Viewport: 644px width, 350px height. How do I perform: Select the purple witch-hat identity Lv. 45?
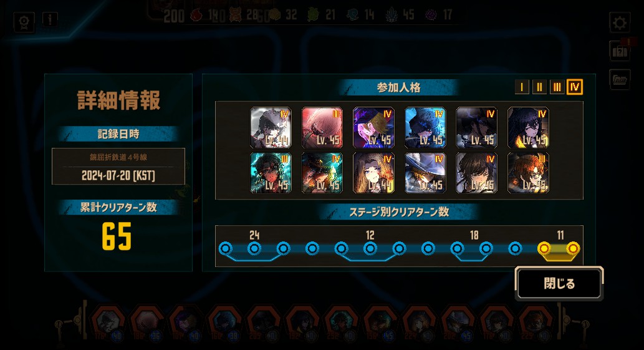(373, 128)
